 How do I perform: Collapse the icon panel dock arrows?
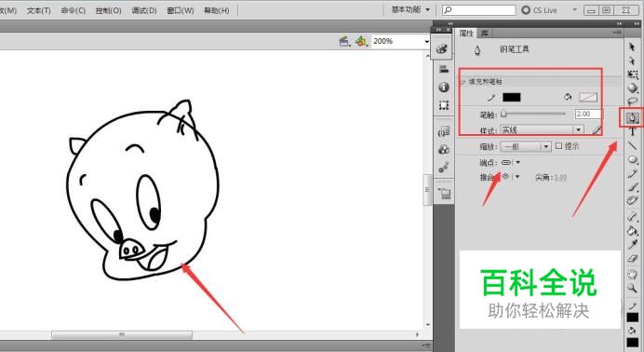pos(438,30)
